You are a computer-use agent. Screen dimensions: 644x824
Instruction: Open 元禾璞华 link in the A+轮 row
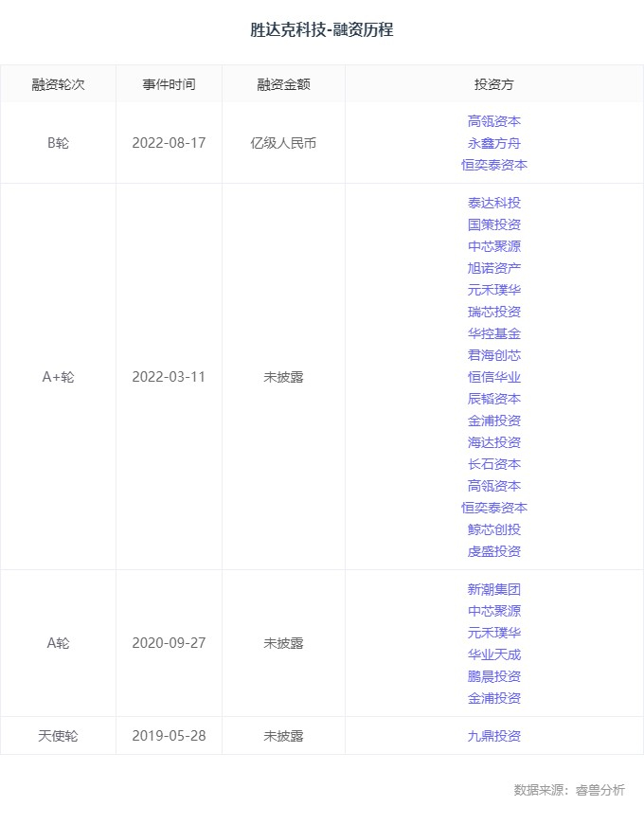pyautogui.click(x=493, y=290)
